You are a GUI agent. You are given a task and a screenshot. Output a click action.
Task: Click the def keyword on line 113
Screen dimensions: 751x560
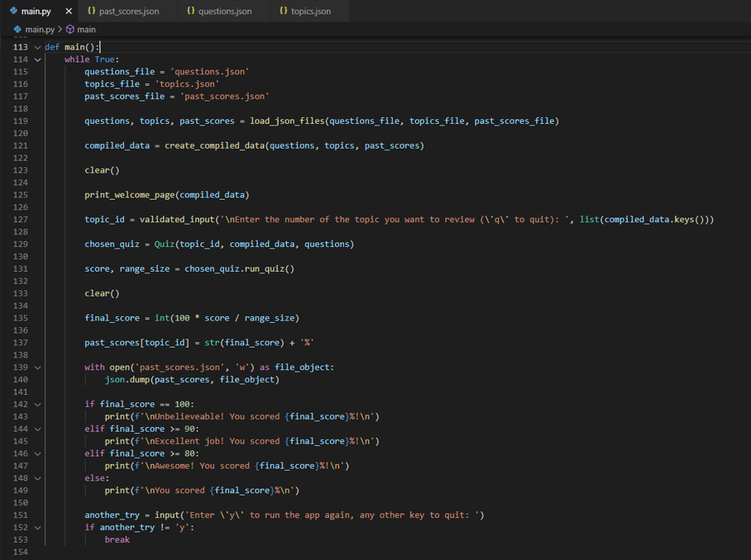pyautogui.click(x=52, y=47)
